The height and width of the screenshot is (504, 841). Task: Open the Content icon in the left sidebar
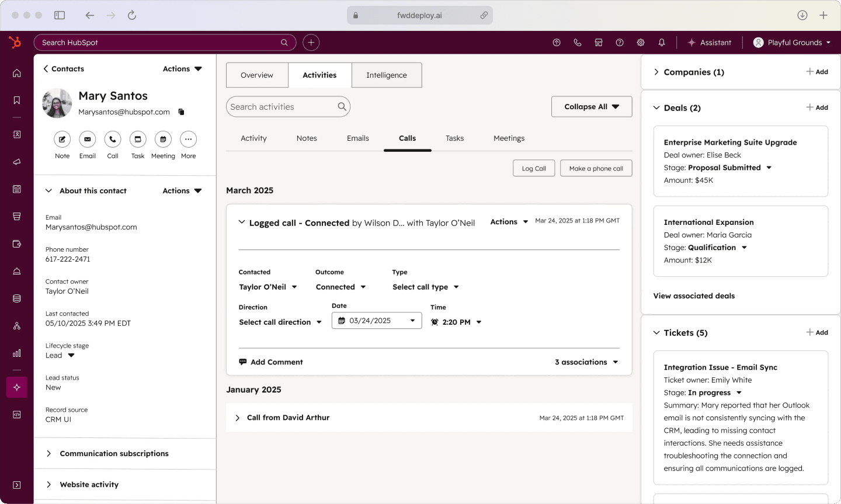click(17, 189)
